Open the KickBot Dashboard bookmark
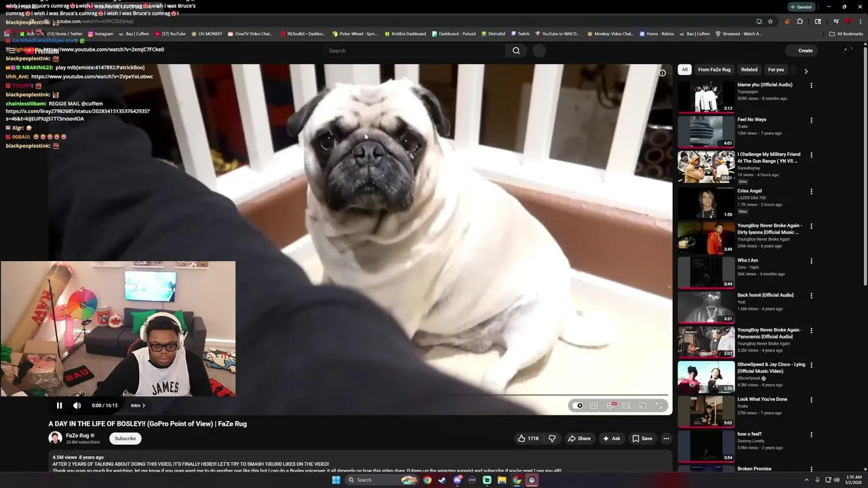Image resolution: width=868 pixels, height=488 pixels. [405, 33]
